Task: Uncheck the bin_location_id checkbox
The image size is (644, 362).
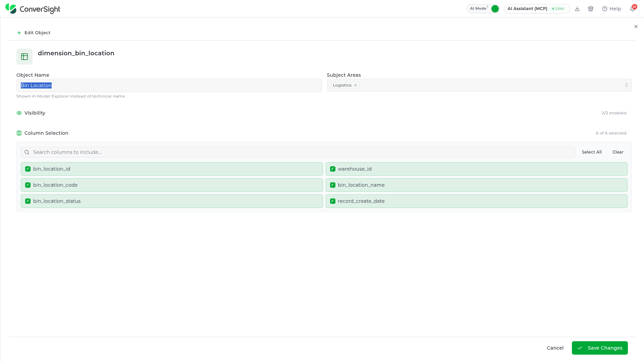Action: click(x=28, y=169)
